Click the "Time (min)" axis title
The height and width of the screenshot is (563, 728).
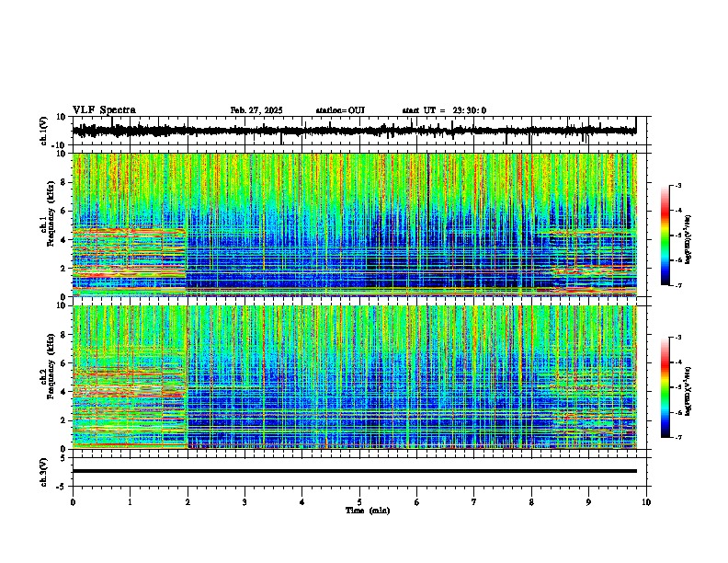(x=368, y=511)
